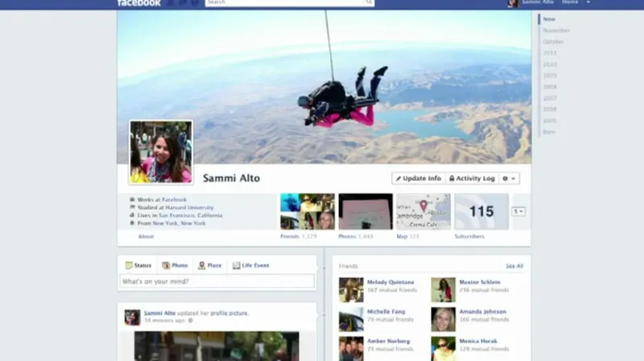Select 2009 in the timeline navigator
Image resolution: width=644 pixels, height=361 pixels.
550,76
